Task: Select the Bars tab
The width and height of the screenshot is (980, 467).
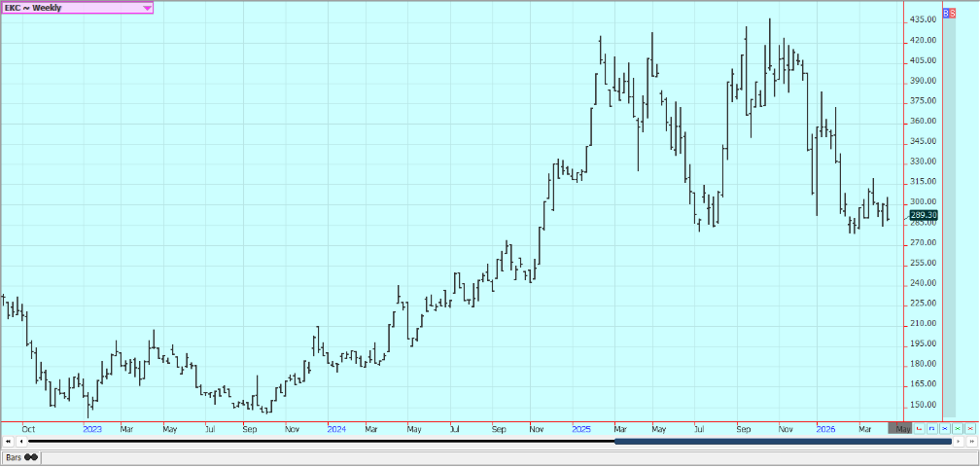Action: (21, 457)
